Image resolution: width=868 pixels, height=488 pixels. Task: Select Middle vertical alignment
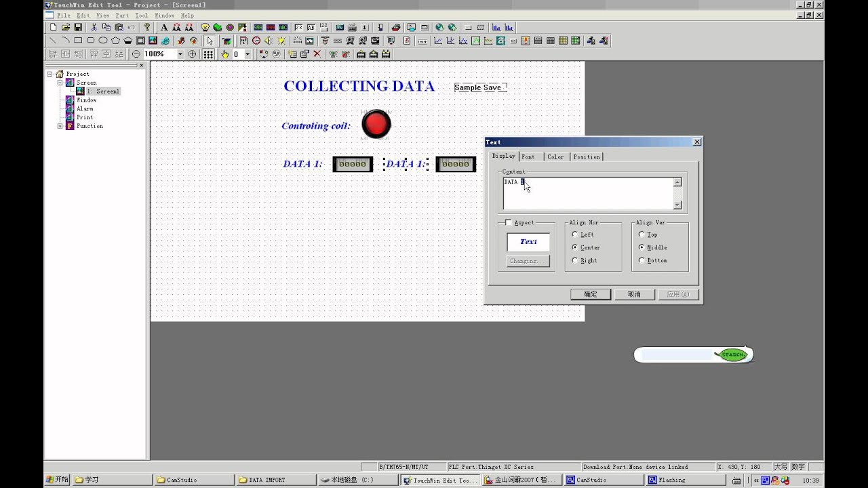point(642,247)
